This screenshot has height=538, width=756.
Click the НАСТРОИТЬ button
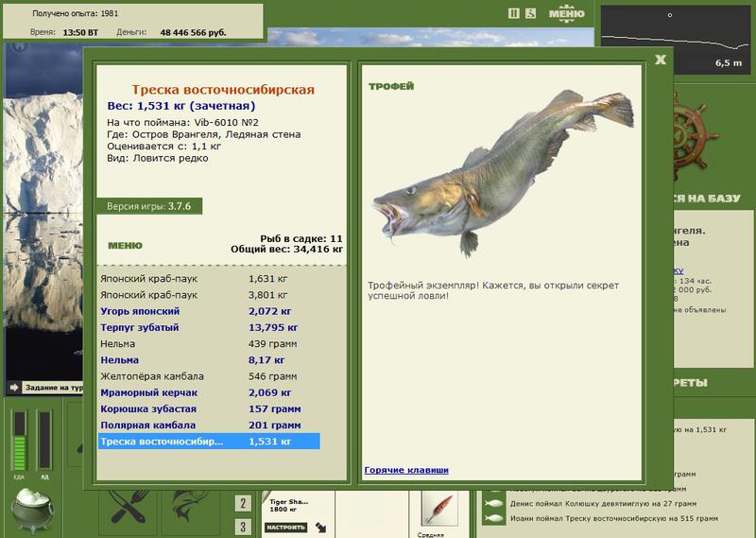click(286, 528)
